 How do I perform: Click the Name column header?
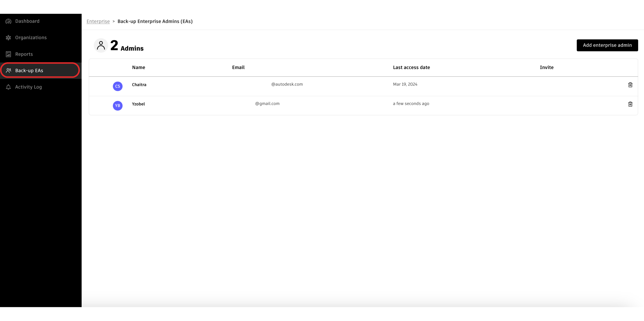(x=139, y=67)
